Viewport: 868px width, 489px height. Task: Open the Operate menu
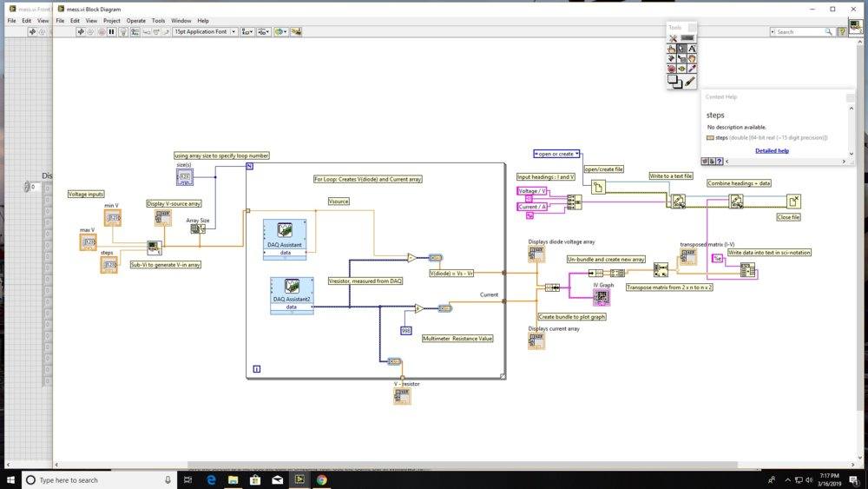(135, 20)
